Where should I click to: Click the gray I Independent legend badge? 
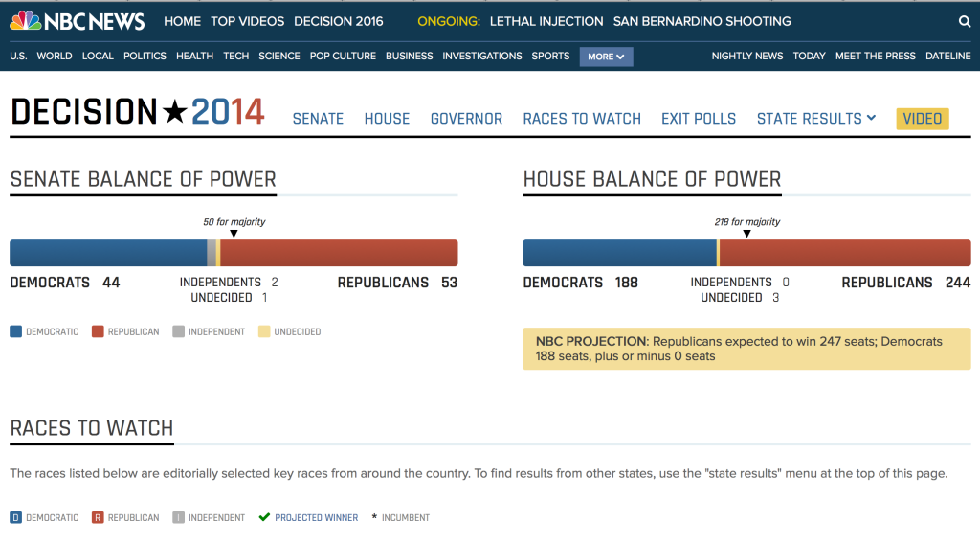pyautogui.click(x=178, y=518)
